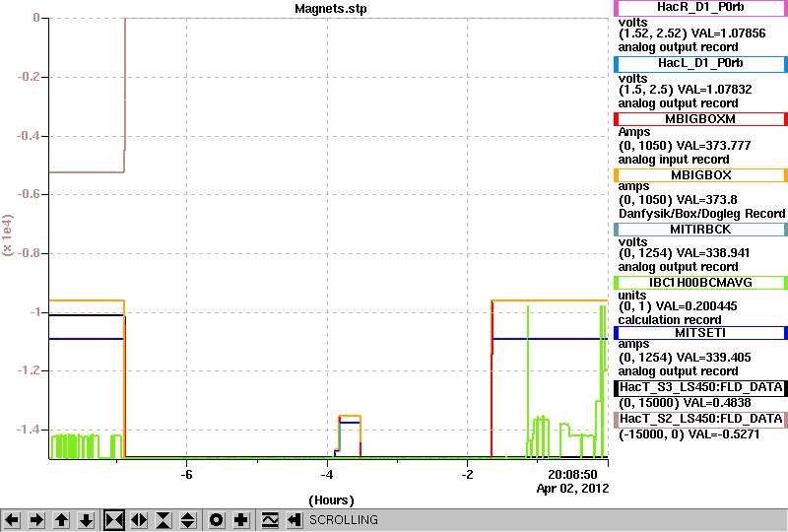Click the horizontal zoom-out diamond arrows icon
This screenshot has height=532, width=788.
(139, 519)
